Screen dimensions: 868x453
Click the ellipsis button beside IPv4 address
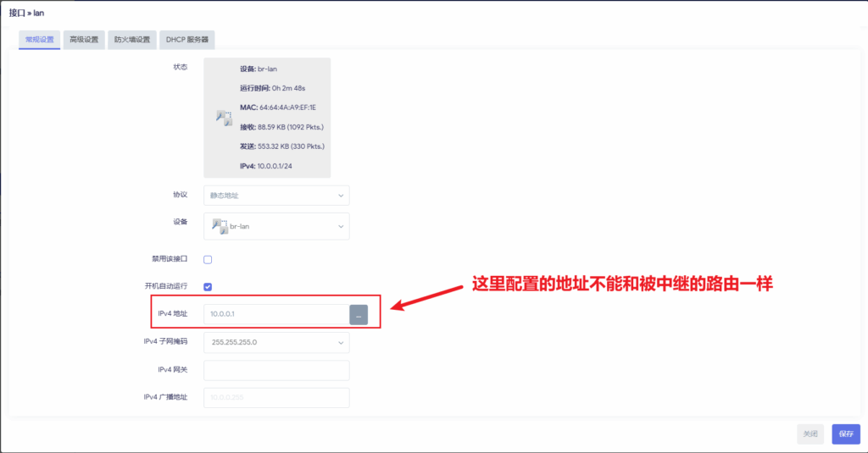359,314
